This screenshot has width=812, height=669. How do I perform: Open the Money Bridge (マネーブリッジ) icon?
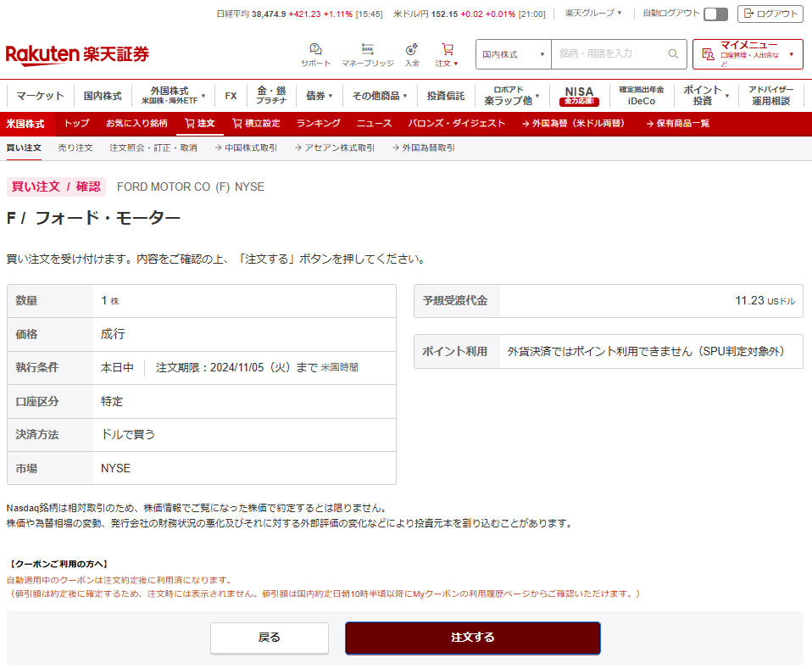pyautogui.click(x=367, y=50)
